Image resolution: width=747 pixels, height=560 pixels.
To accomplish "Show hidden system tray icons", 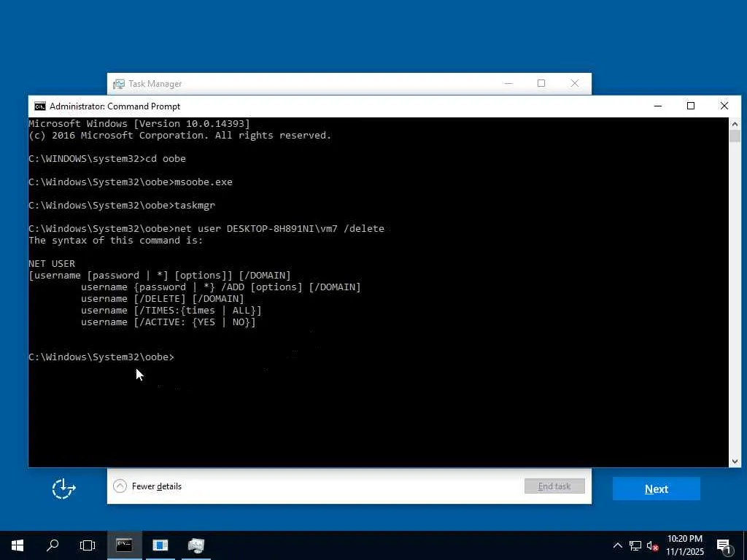I will (617, 545).
